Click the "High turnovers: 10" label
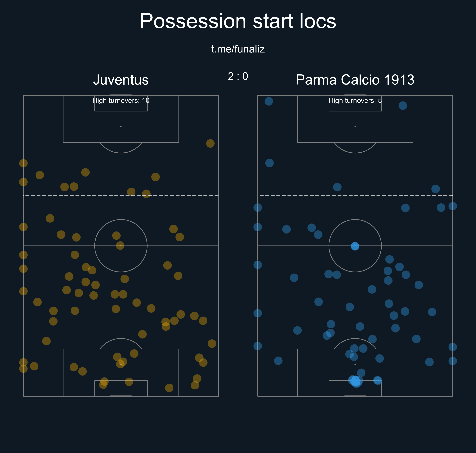 coord(121,101)
